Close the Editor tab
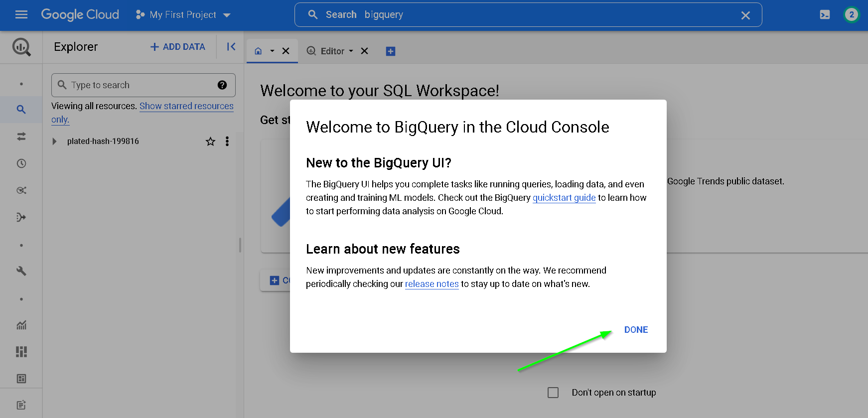The height and width of the screenshot is (418, 868). pos(365,51)
